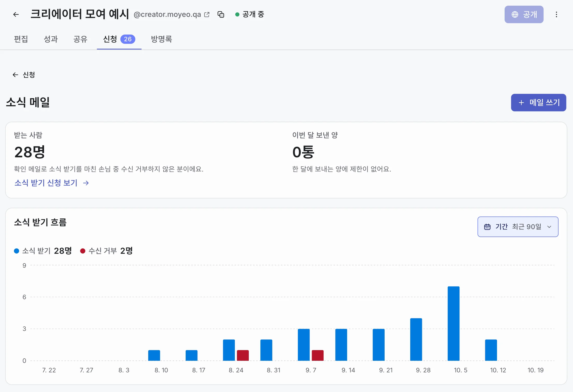Click the 7. 22 axis label

49,370
